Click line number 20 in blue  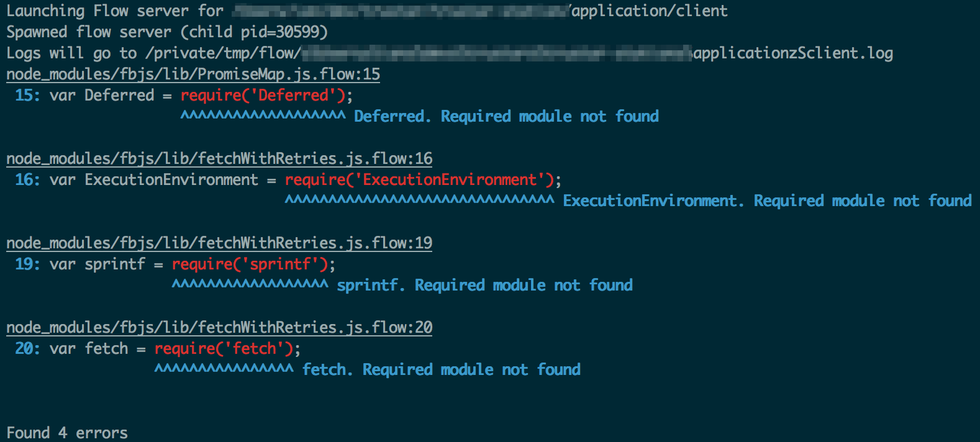coord(24,349)
